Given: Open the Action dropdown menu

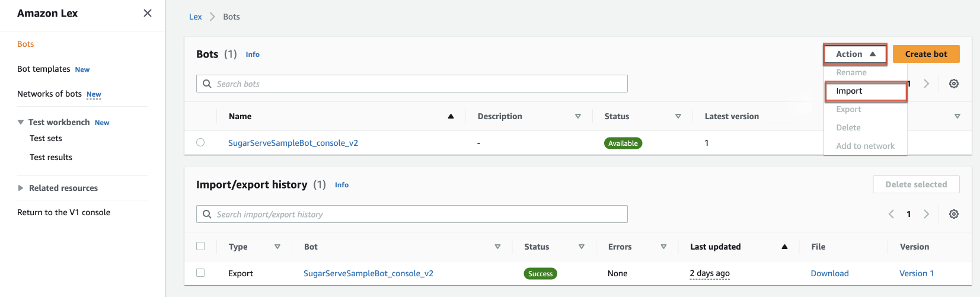Looking at the screenshot, I should click(855, 54).
